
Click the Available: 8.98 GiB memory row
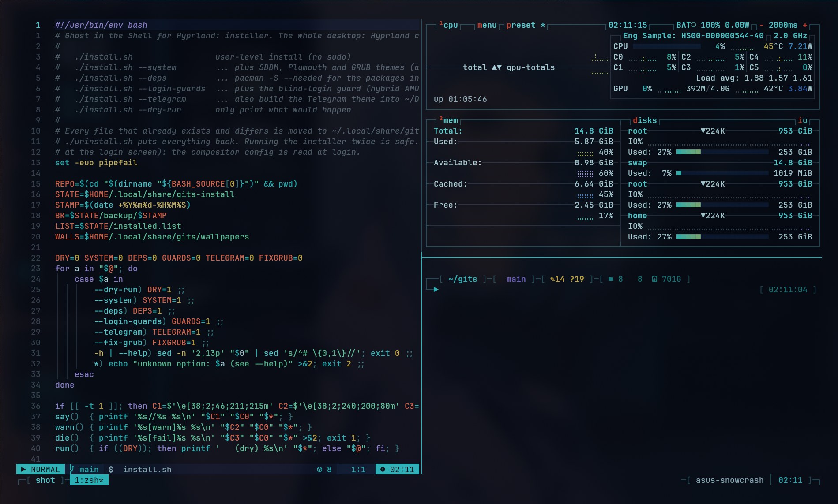pos(523,163)
